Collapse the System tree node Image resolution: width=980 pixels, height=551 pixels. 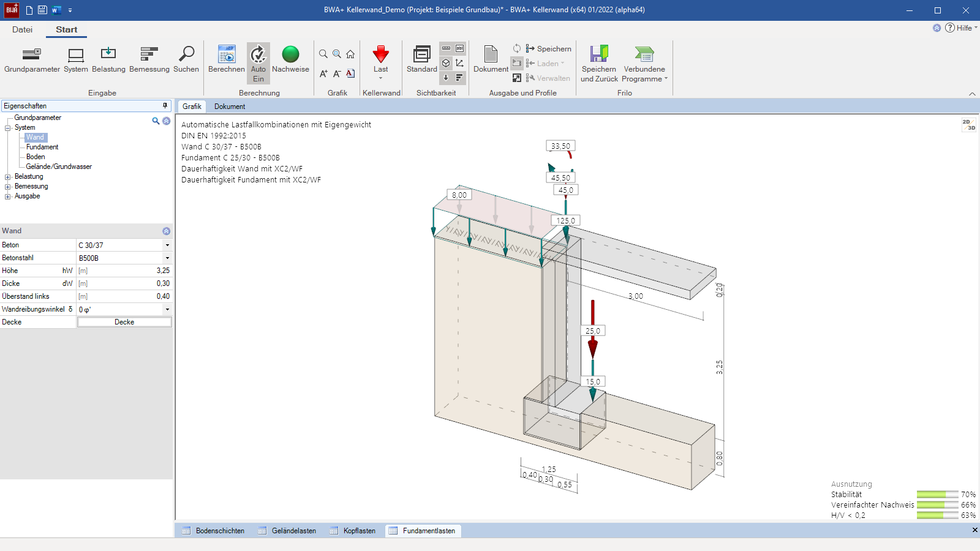(8, 128)
